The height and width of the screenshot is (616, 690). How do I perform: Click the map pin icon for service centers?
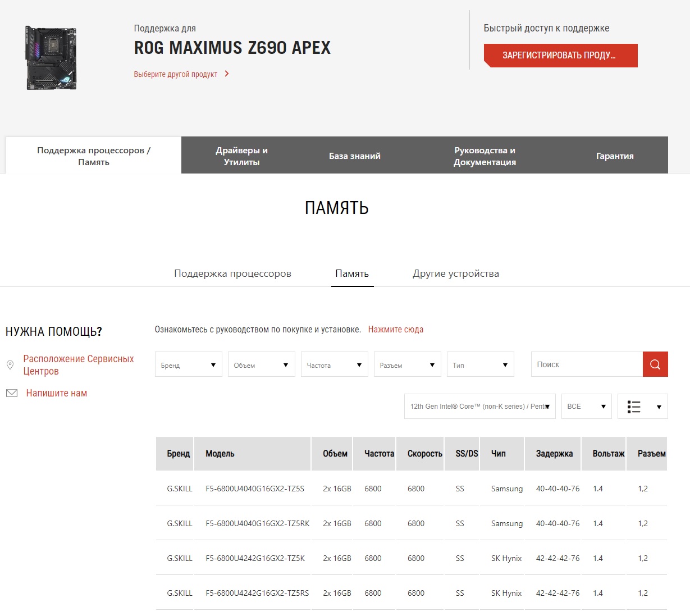coord(10,365)
